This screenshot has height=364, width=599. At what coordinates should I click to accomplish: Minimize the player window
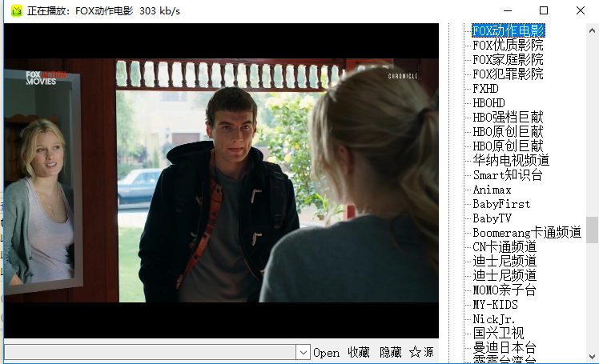(x=508, y=10)
